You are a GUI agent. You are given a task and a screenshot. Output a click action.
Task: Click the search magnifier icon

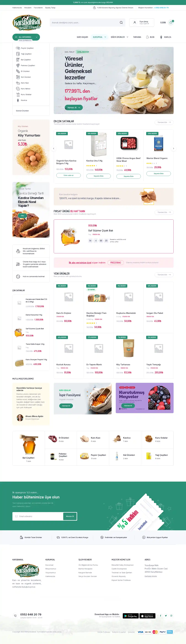[x=121, y=22]
